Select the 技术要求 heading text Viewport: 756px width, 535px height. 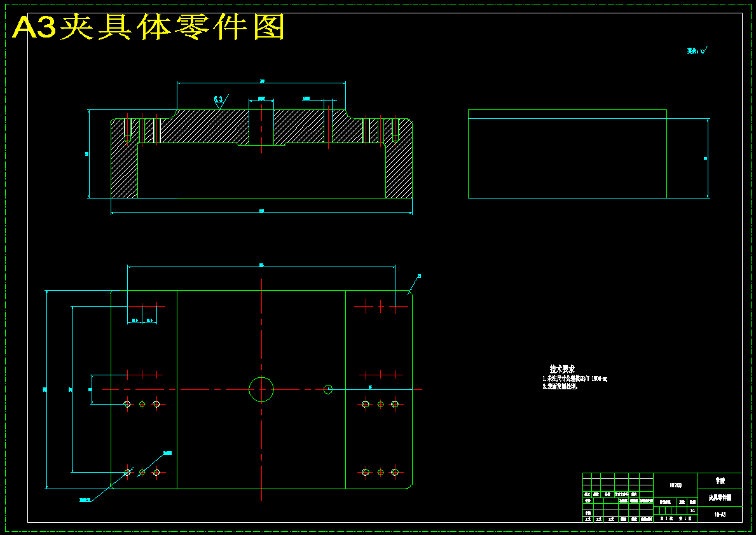coord(562,368)
